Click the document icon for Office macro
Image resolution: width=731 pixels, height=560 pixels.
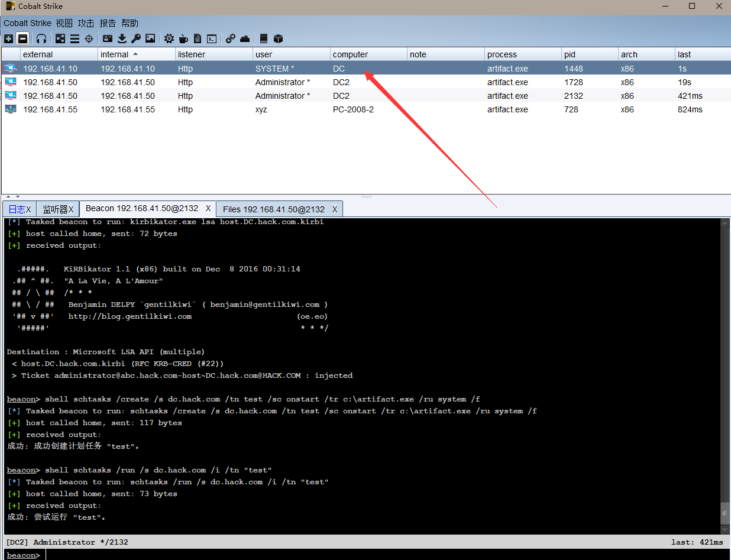pyautogui.click(x=198, y=38)
